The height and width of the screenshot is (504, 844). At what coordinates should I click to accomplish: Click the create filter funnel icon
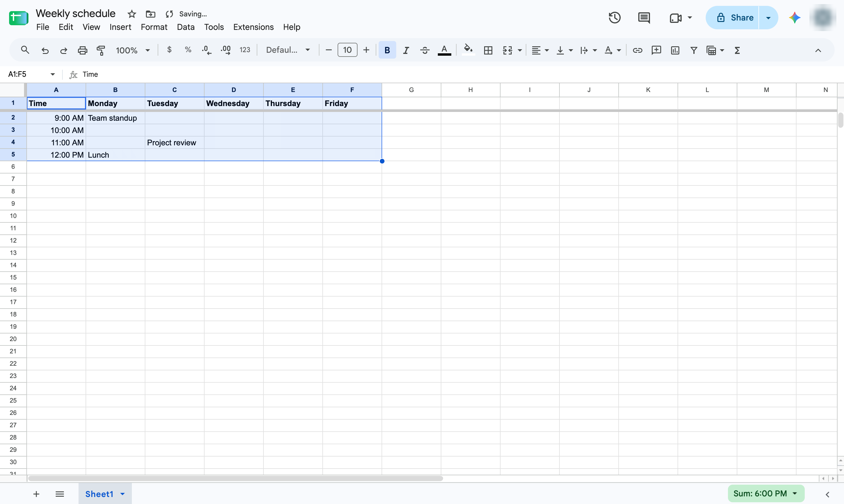point(694,50)
